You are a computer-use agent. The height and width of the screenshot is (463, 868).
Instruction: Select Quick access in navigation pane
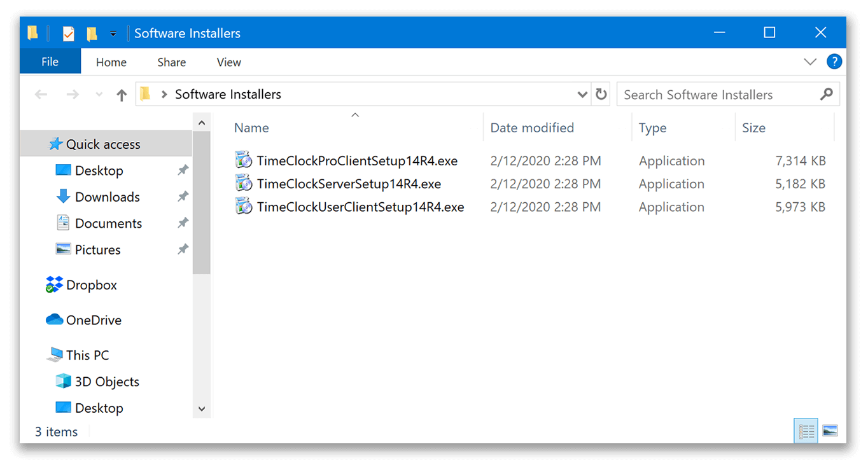106,144
